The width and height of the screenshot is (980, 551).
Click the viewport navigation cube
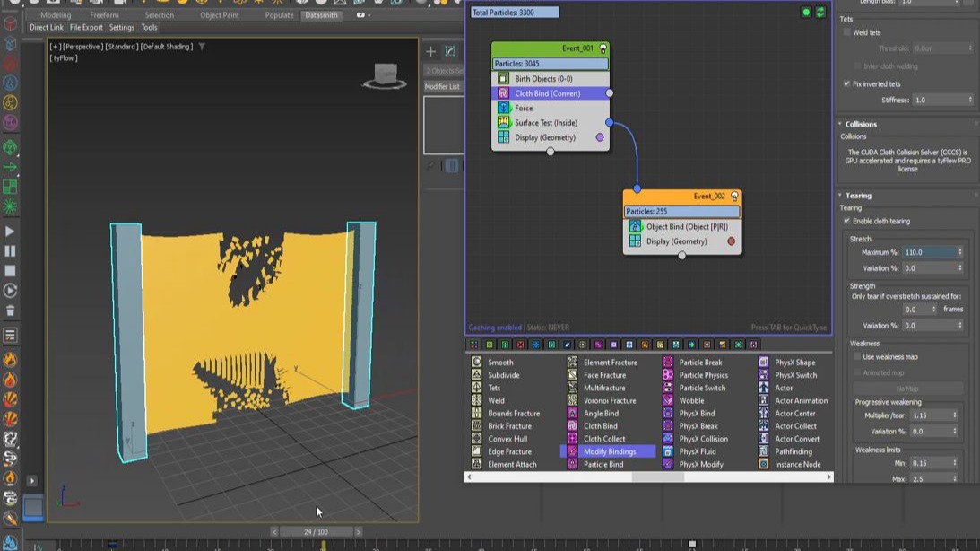point(385,75)
